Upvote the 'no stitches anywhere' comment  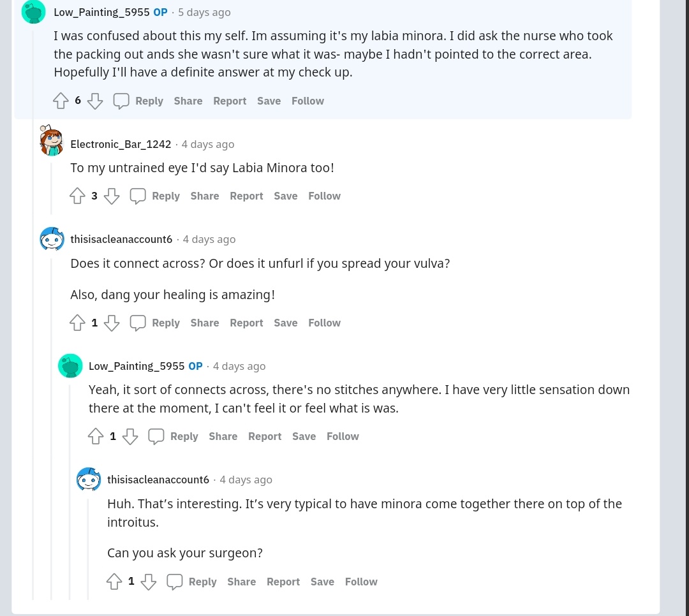pyautogui.click(x=96, y=436)
